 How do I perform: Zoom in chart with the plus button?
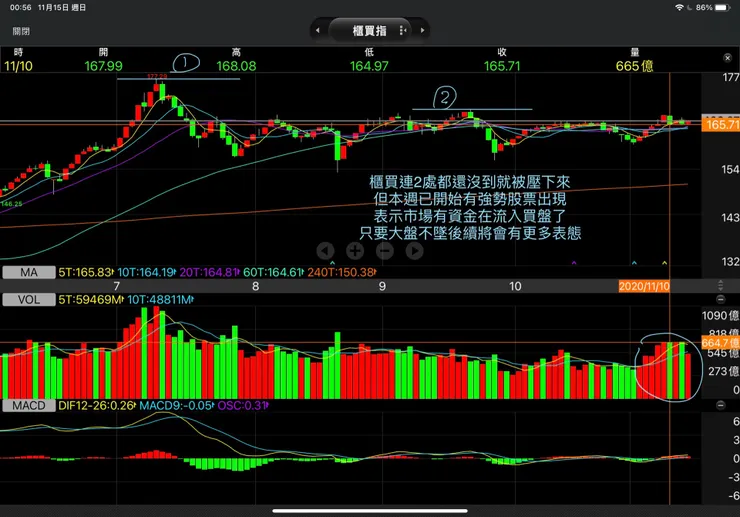coord(355,251)
